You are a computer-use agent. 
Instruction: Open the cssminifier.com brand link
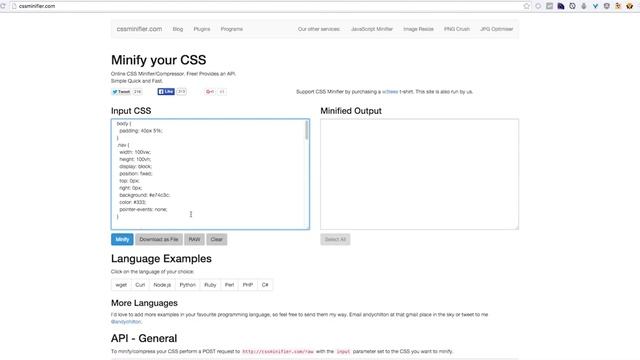coord(139,29)
